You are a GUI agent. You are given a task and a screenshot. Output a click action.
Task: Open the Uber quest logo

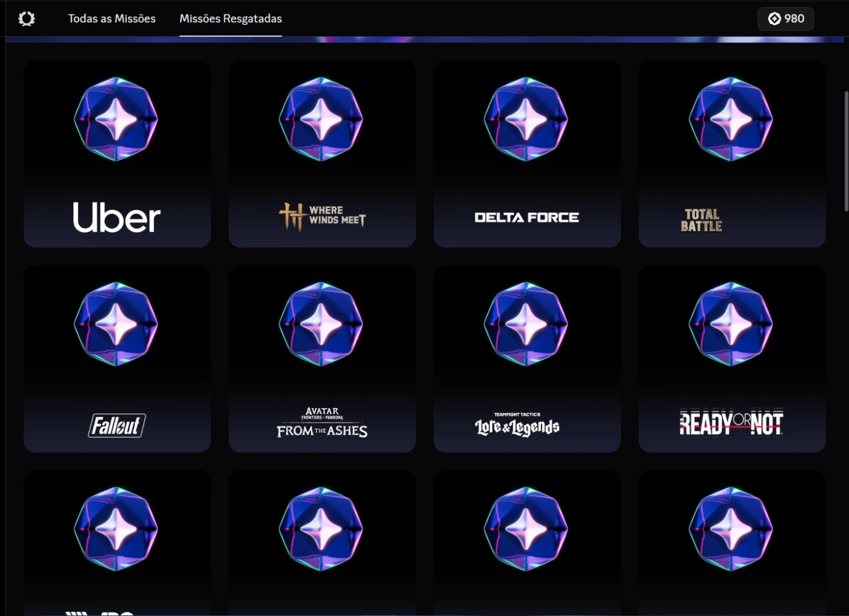pos(116,218)
